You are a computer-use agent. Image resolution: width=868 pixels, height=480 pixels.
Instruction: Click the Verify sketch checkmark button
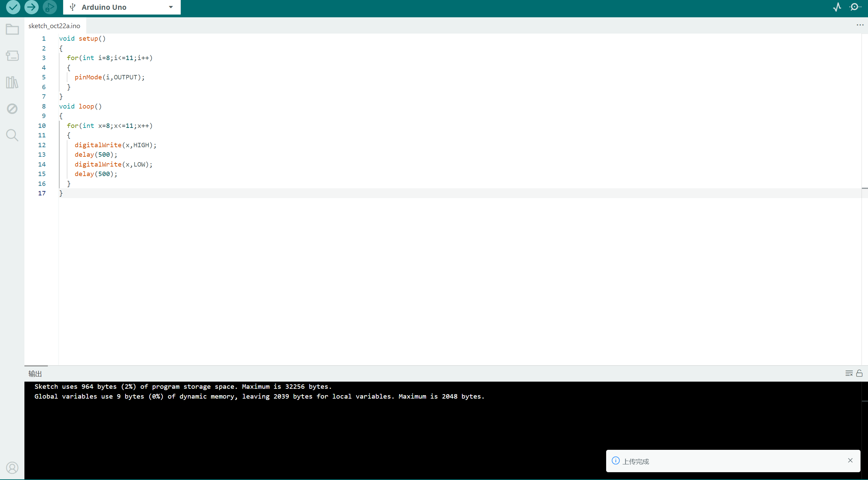[13, 7]
